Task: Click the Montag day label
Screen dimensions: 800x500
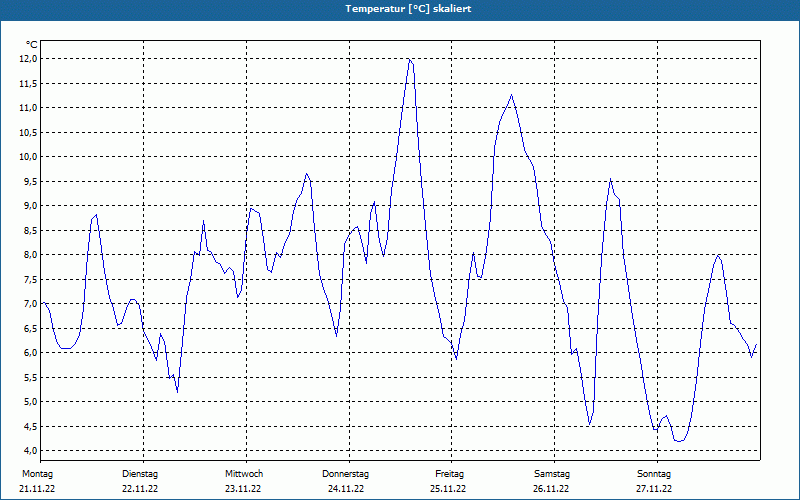Action: (37, 474)
